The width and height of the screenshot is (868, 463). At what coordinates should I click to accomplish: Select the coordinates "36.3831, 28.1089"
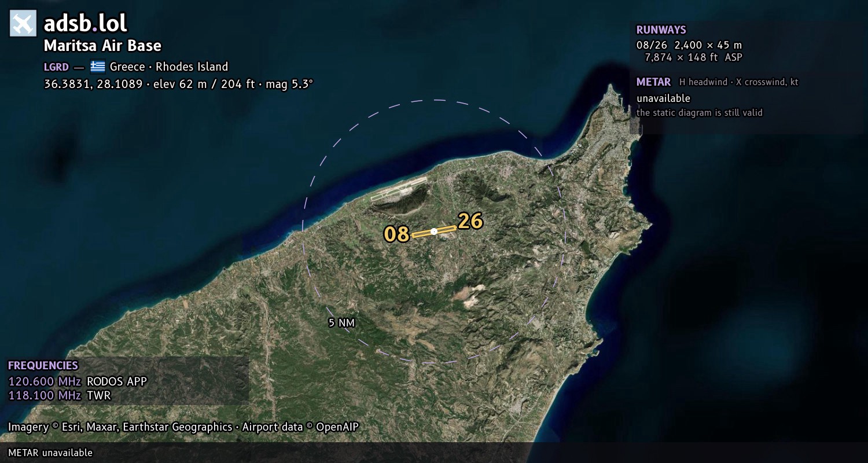93,84
